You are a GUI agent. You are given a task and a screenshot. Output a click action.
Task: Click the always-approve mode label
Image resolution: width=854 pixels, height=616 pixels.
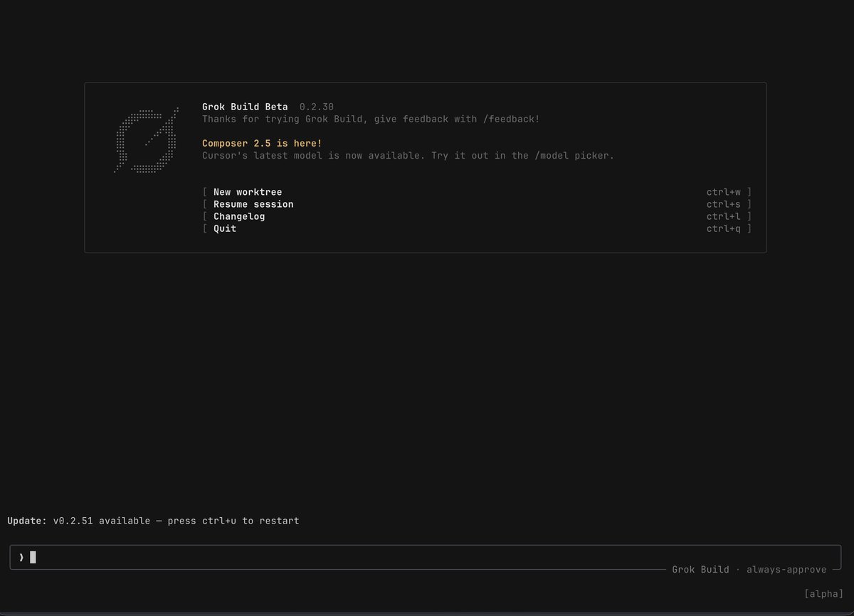pyautogui.click(x=786, y=569)
